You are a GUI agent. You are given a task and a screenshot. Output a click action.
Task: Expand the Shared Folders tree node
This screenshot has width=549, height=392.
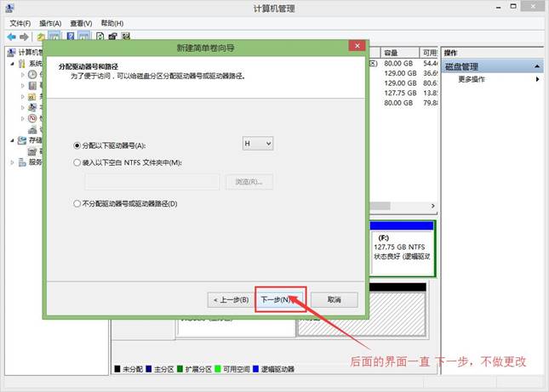(x=23, y=97)
